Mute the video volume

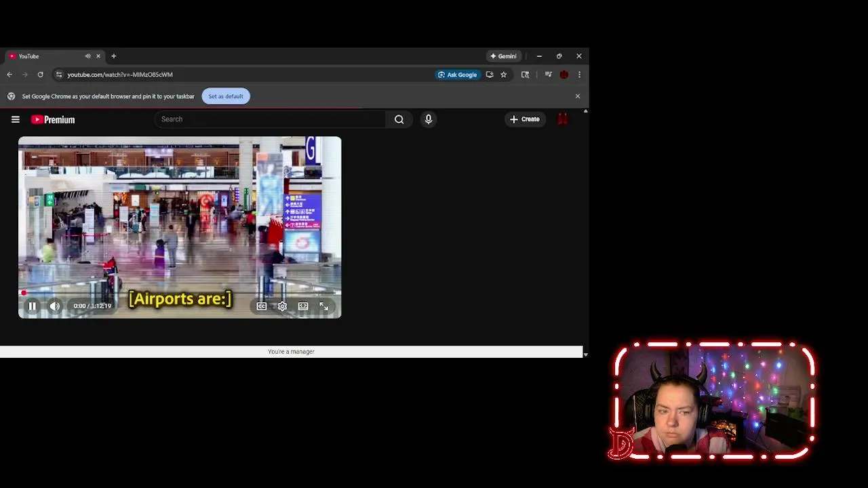(55, 306)
